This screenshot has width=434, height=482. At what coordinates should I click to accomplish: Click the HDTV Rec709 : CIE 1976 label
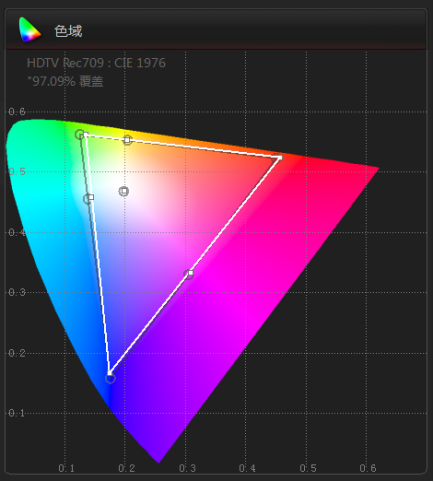(x=96, y=63)
